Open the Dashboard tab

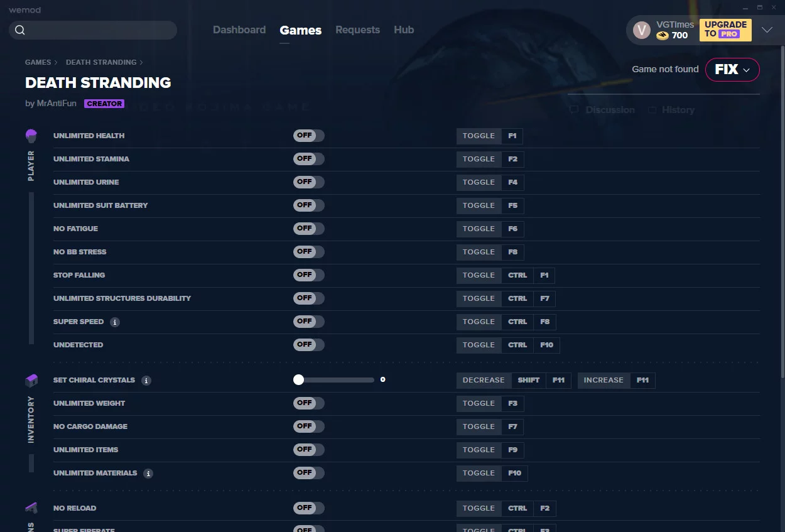(239, 30)
